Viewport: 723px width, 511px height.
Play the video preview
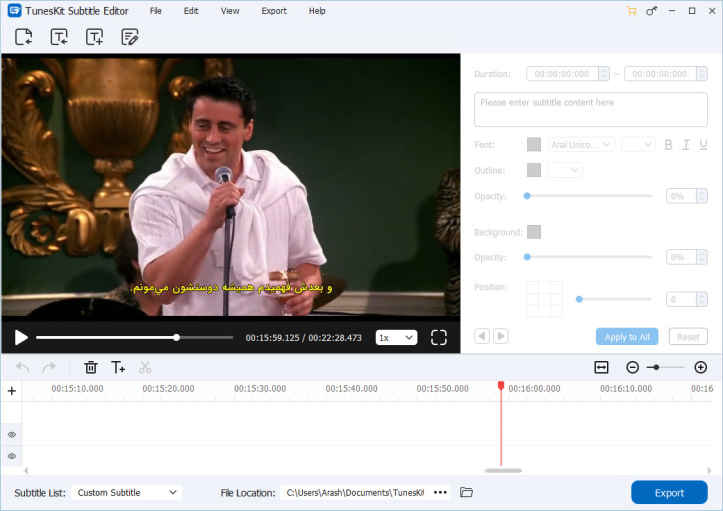tap(21, 338)
